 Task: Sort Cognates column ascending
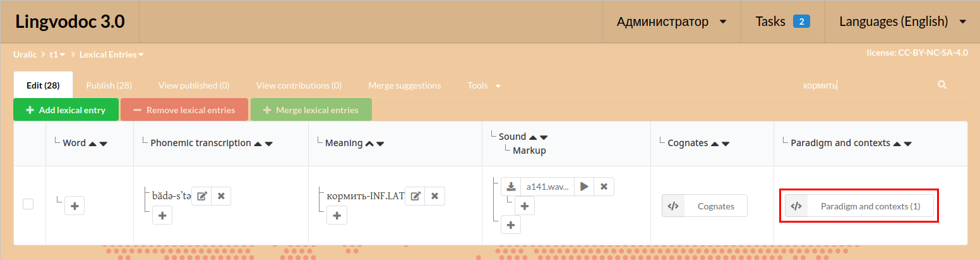[x=715, y=144]
